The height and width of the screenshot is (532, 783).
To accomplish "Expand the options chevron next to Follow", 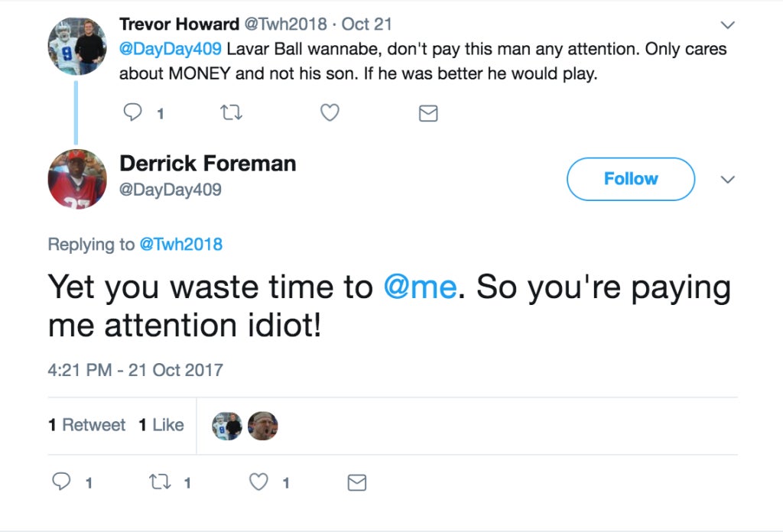I will (728, 179).
